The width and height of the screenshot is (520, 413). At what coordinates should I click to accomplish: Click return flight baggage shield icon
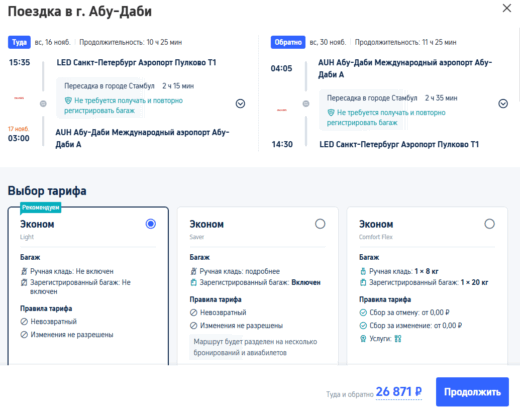[x=331, y=112]
